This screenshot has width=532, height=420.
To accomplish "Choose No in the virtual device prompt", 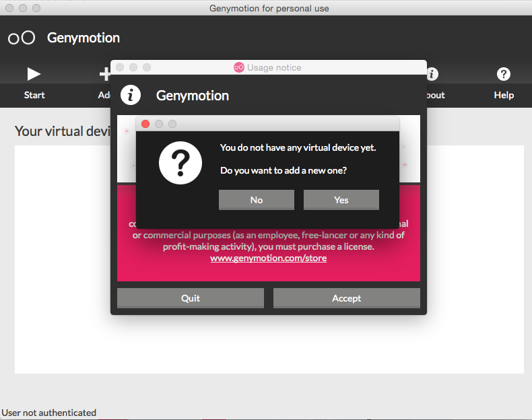I will 256,200.
